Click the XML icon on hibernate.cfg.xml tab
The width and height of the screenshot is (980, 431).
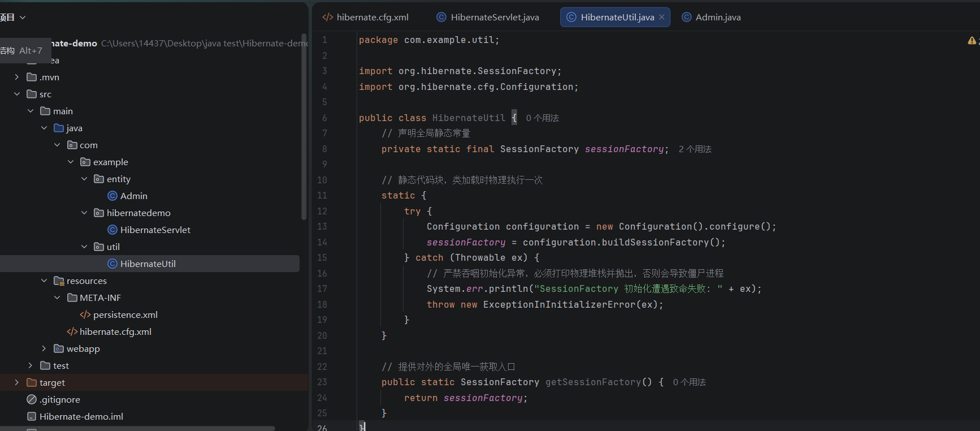tap(328, 17)
